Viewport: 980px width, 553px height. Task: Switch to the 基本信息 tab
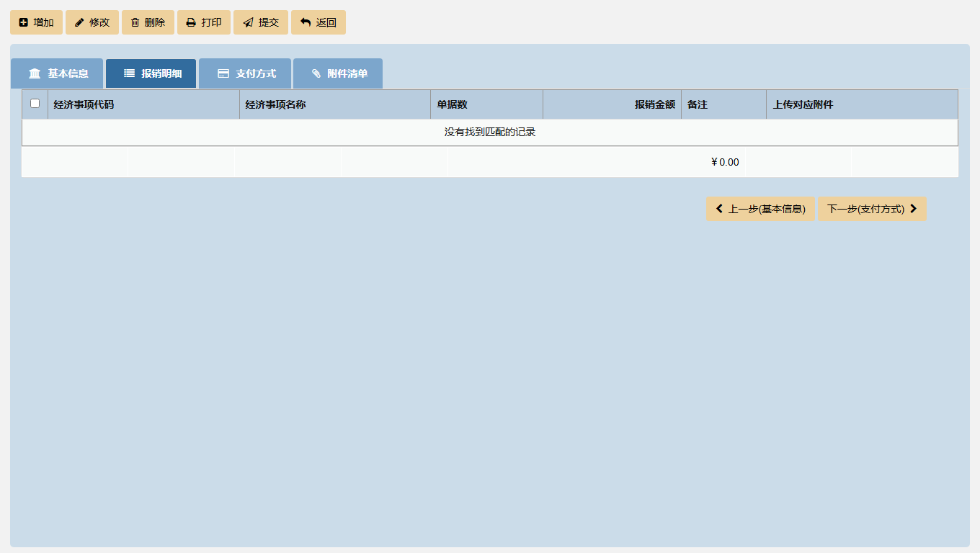pos(57,73)
